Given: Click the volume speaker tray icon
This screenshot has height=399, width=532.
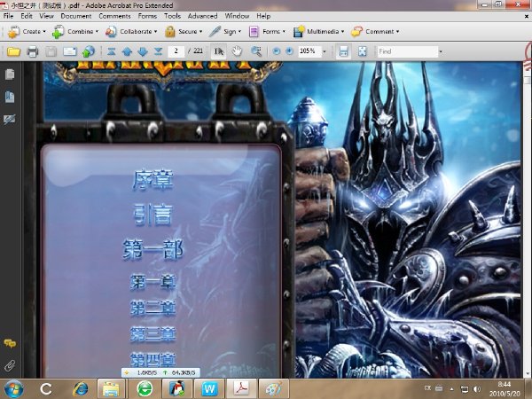Looking at the screenshot, I should (x=477, y=389).
